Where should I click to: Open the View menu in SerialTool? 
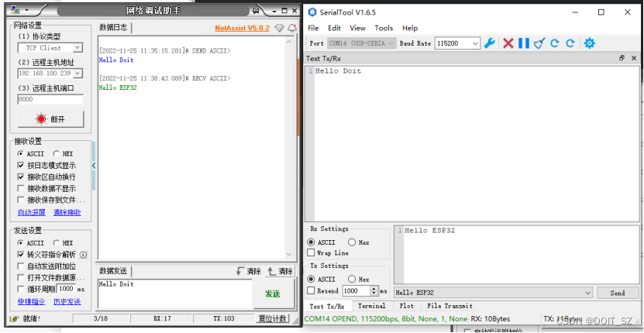tap(358, 28)
